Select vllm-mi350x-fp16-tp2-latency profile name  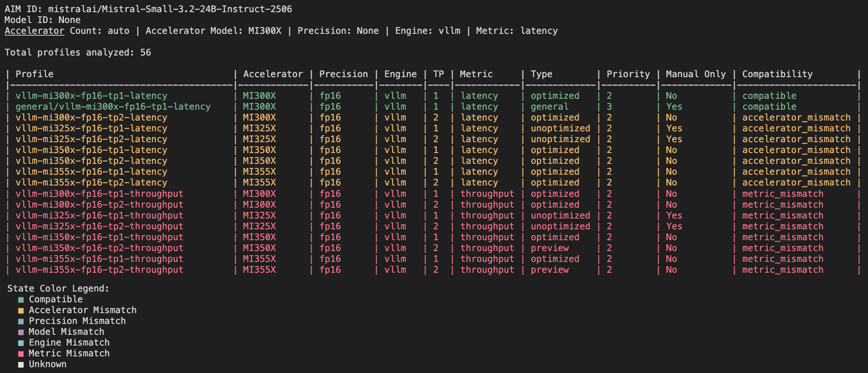coord(91,161)
